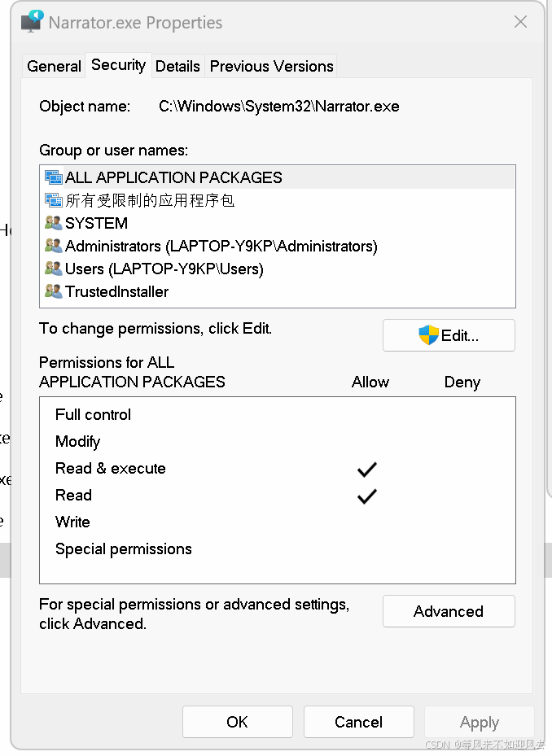Image resolution: width=552 pixels, height=756 pixels.
Task: Click the TrustedInstaller account icon
Action: click(x=54, y=291)
